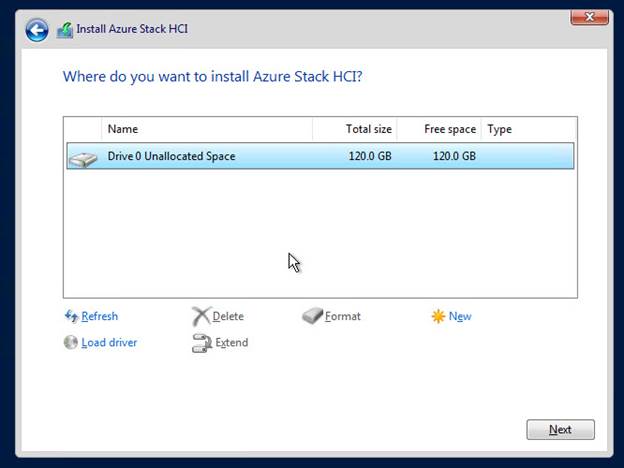Click the Load driver disc icon
This screenshot has width=624, height=468.
pos(71,342)
